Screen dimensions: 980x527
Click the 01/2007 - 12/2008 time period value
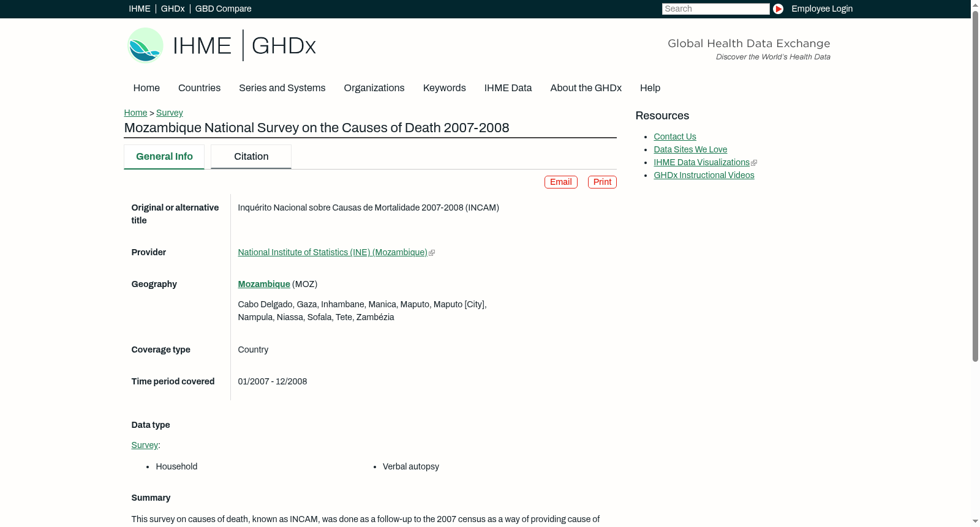(x=272, y=382)
